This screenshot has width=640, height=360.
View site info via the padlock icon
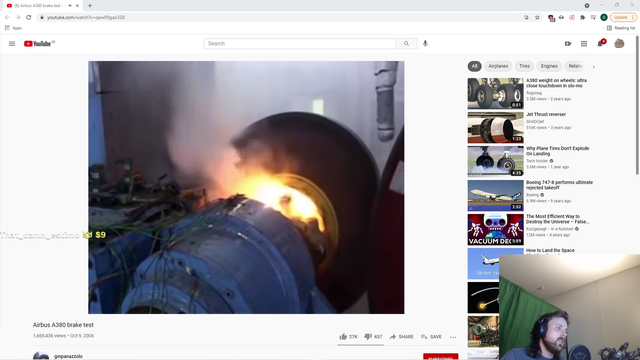click(x=42, y=17)
